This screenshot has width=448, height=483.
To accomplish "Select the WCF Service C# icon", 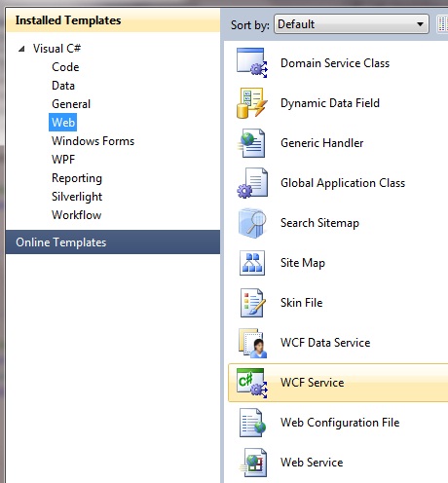I will 252,383.
